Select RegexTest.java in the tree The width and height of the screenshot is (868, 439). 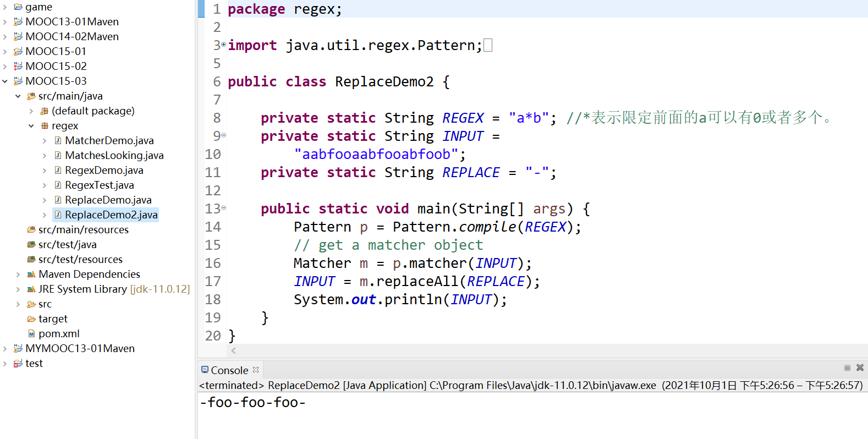coord(100,185)
